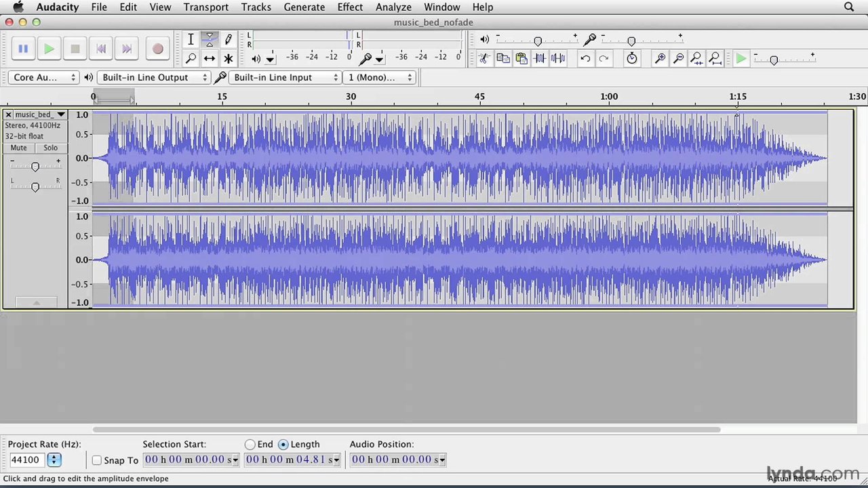Adjust the music_bed track gain slider
Screen dimensions: 868x488
35,167
